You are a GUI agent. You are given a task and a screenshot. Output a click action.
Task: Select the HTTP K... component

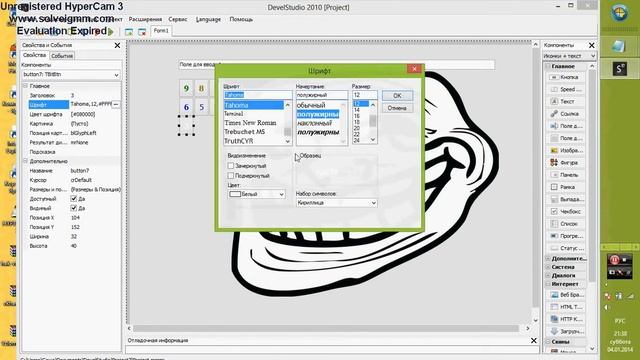point(565,319)
